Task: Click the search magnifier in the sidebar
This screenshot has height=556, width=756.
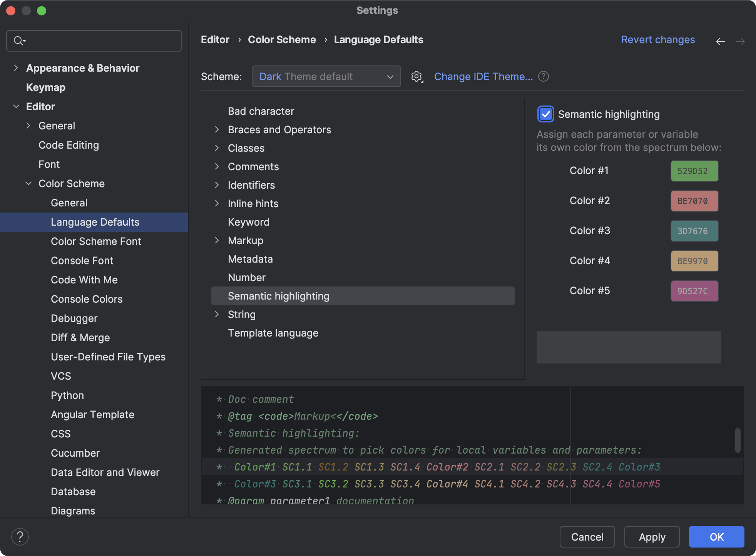Action: tap(18, 40)
